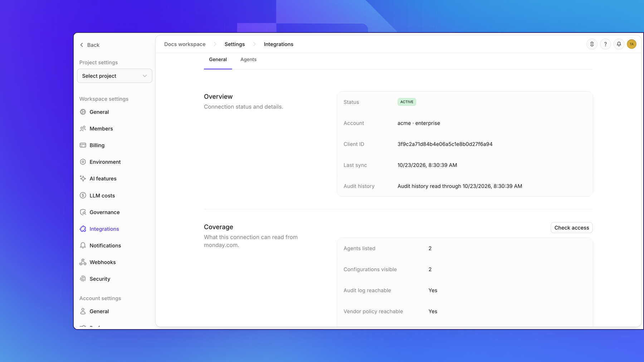Select Integrations in the sidebar

104,229
